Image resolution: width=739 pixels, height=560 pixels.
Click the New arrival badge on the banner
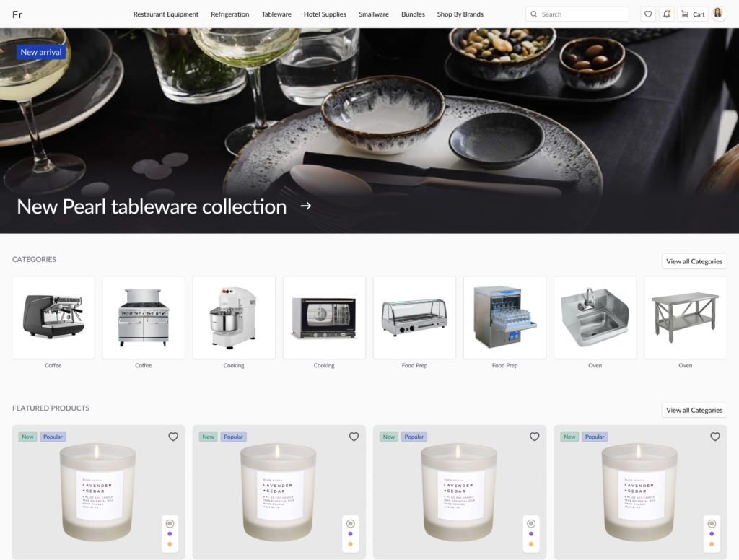point(41,52)
